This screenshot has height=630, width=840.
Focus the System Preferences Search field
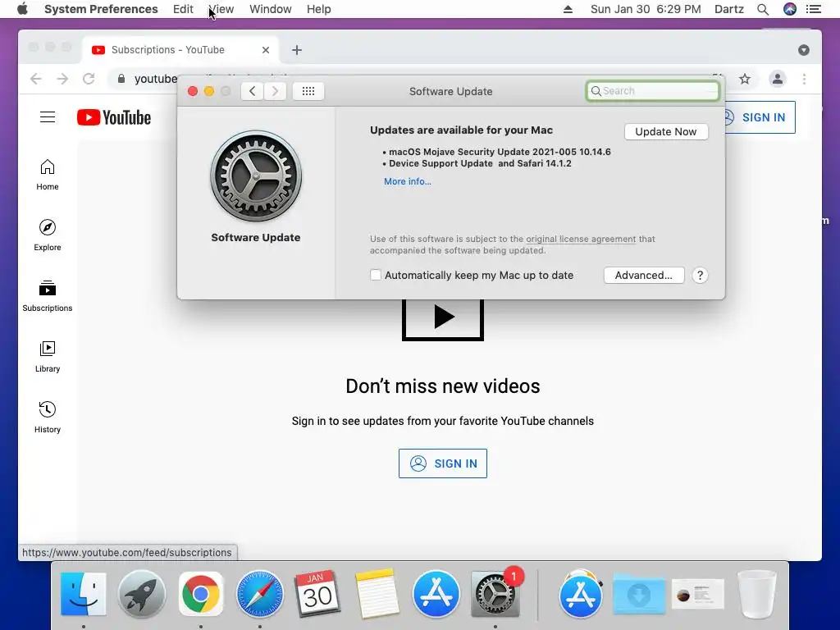pos(652,91)
